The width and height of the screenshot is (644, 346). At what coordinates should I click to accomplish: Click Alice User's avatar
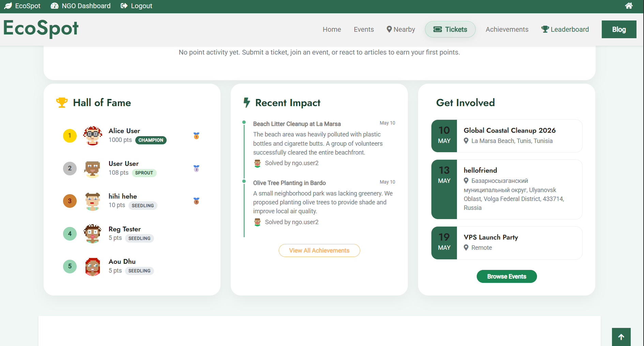93,136
